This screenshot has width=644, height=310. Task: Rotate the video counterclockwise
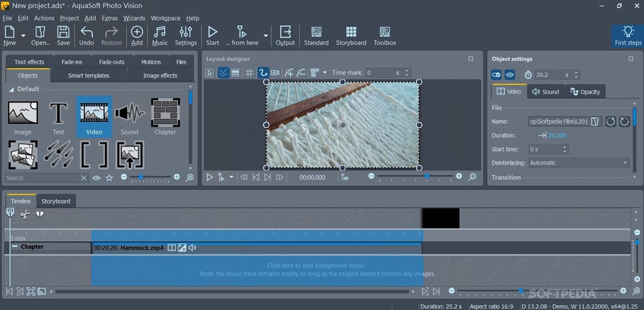[611, 122]
